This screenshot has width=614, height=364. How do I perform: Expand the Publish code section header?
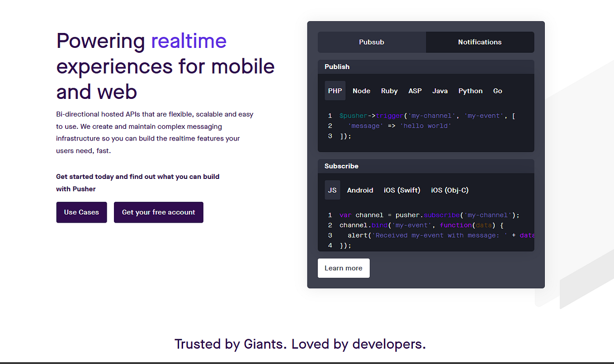[x=337, y=66]
